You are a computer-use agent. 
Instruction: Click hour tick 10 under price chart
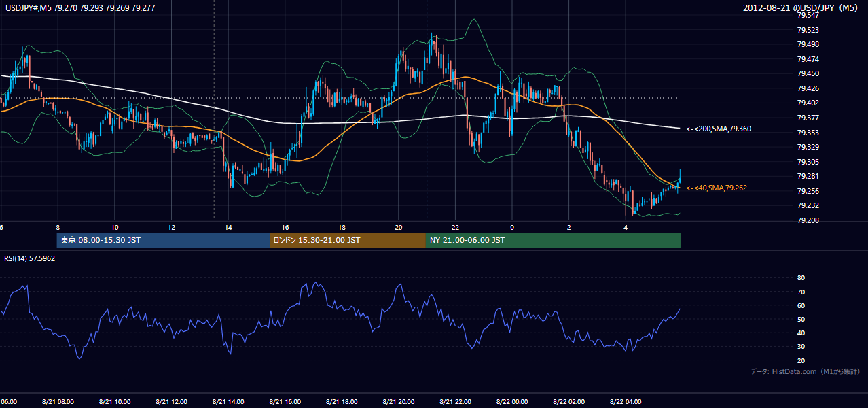pyautogui.click(x=115, y=227)
